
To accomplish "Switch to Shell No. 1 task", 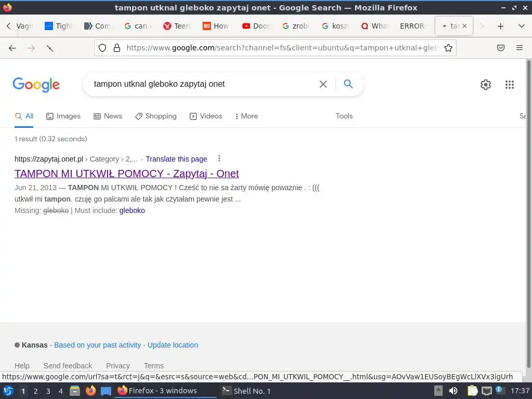I will [x=246, y=391].
